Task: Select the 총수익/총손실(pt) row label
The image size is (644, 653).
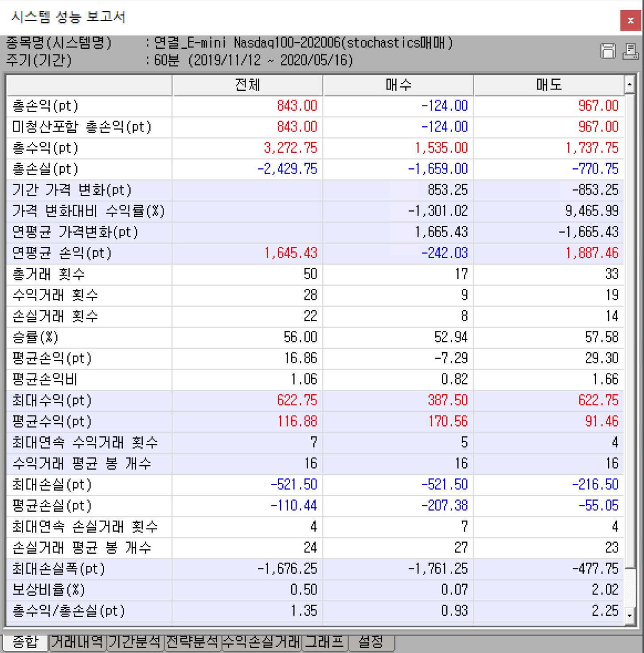Action: point(69,611)
